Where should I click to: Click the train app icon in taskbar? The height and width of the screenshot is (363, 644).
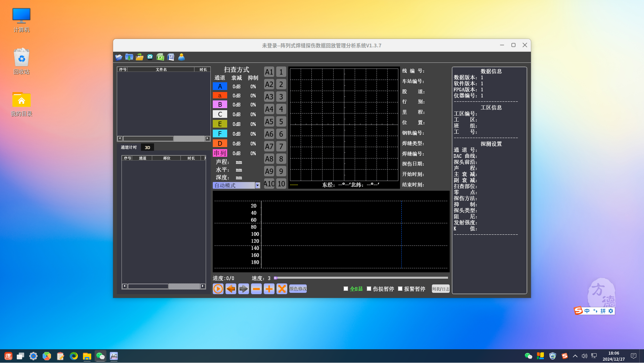click(114, 356)
